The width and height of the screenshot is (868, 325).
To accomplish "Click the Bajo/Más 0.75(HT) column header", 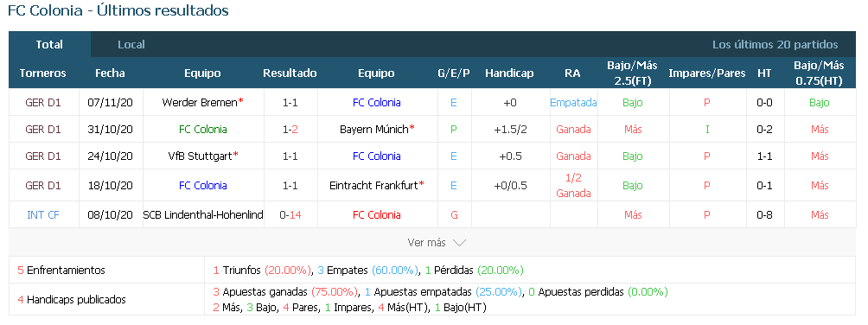I will (x=820, y=73).
